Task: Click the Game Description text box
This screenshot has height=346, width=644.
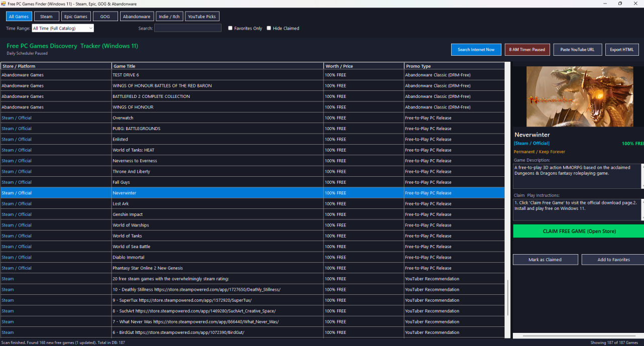Action: pyautogui.click(x=577, y=176)
